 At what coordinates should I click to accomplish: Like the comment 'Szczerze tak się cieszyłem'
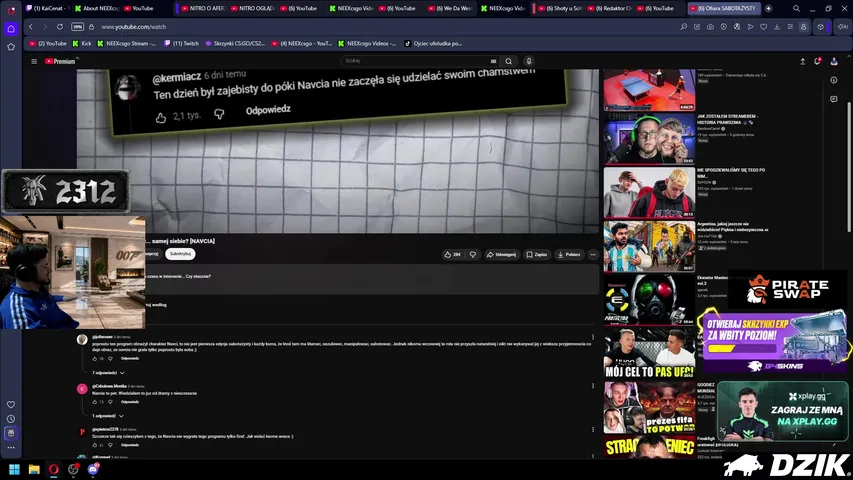[x=95, y=445]
